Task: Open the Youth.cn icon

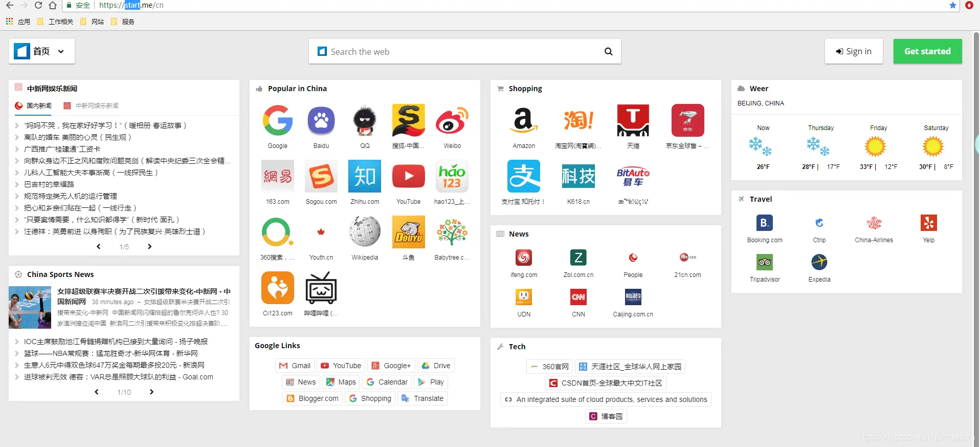Action: (321, 232)
